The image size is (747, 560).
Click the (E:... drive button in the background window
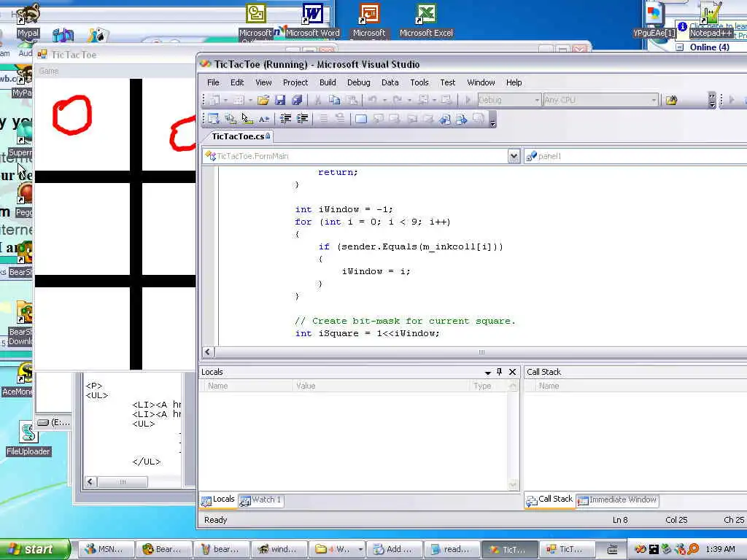[x=54, y=422]
